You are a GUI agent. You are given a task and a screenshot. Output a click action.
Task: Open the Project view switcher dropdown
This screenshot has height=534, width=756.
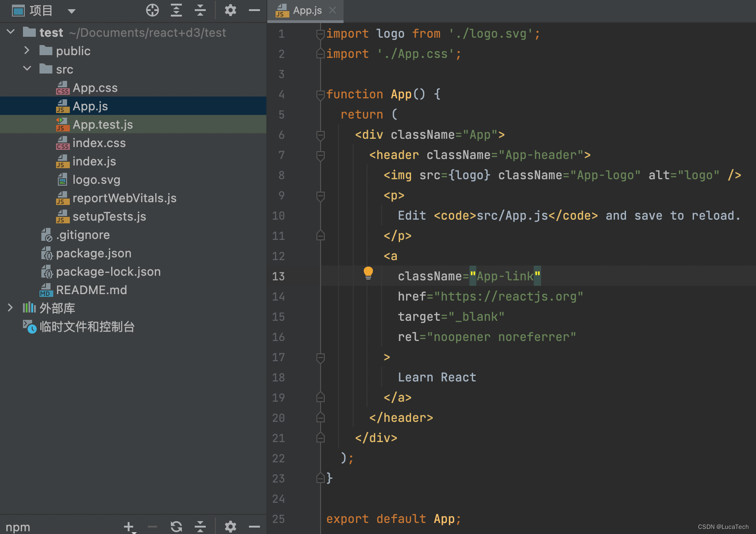72,11
